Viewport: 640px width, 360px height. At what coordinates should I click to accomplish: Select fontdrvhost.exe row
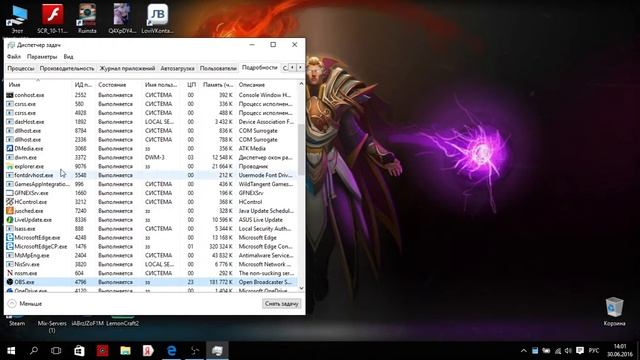(x=151, y=175)
